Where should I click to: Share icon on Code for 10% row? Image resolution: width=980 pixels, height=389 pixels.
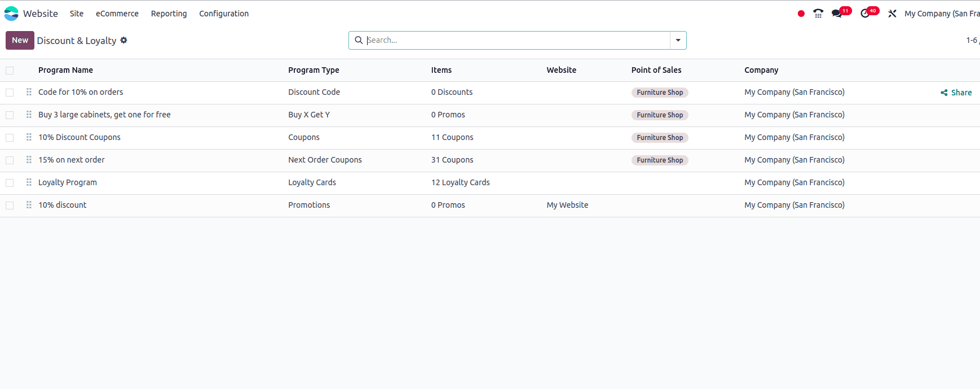point(944,93)
